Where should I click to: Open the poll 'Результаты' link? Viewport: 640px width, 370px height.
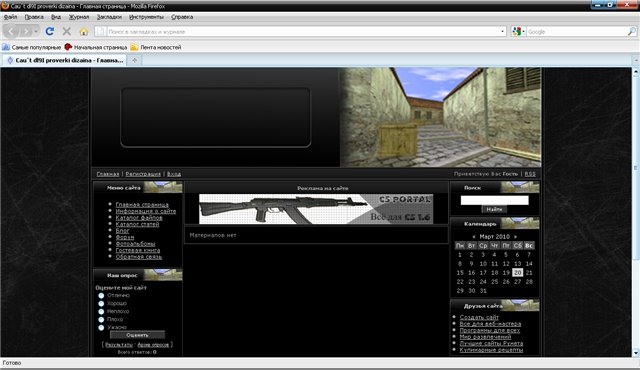click(119, 345)
